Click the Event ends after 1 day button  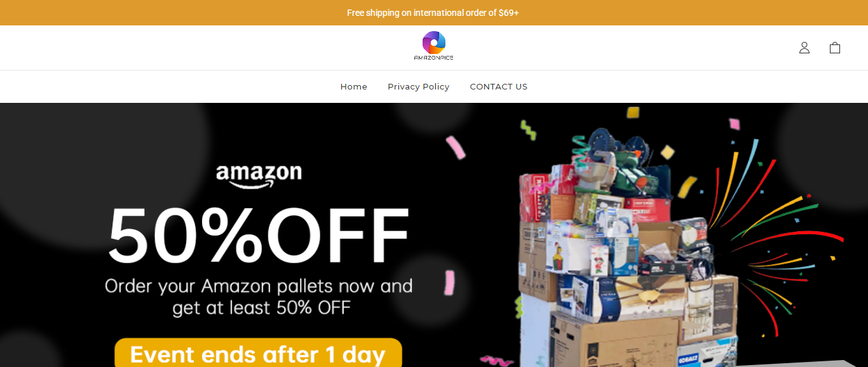point(258,353)
